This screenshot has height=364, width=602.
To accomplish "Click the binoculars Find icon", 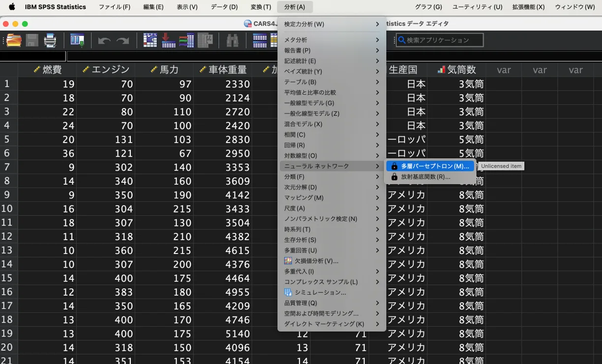I will point(232,40).
